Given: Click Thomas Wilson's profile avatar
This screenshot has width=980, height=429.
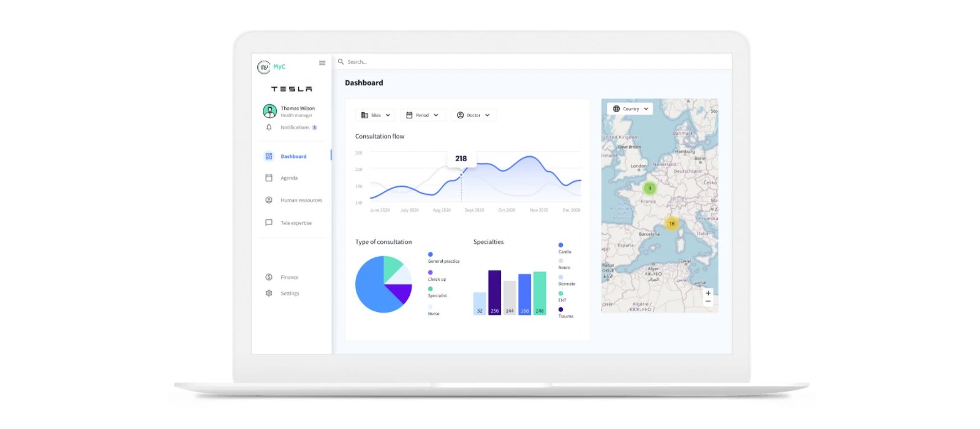Looking at the screenshot, I should coord(269,111).
